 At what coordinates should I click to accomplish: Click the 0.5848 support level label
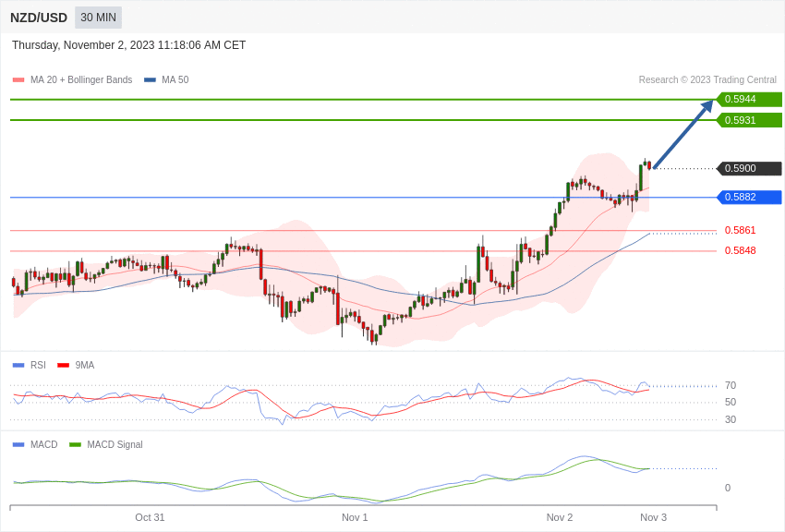click(740, 250)
